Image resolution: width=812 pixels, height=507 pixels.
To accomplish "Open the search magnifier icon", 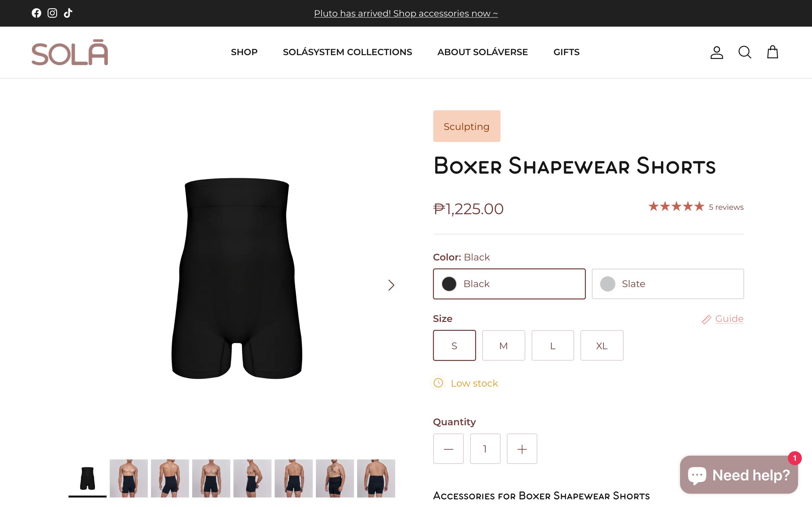I will tap(744, 52).
